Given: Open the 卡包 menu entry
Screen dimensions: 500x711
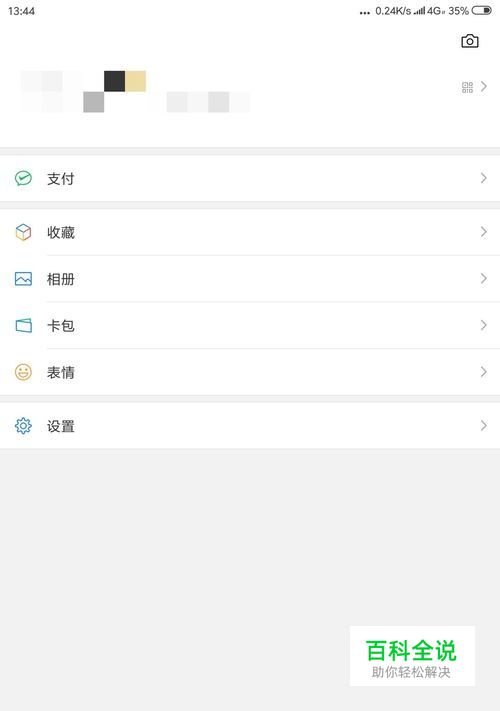Looking at the screenshot, I should tap(250, 326).
